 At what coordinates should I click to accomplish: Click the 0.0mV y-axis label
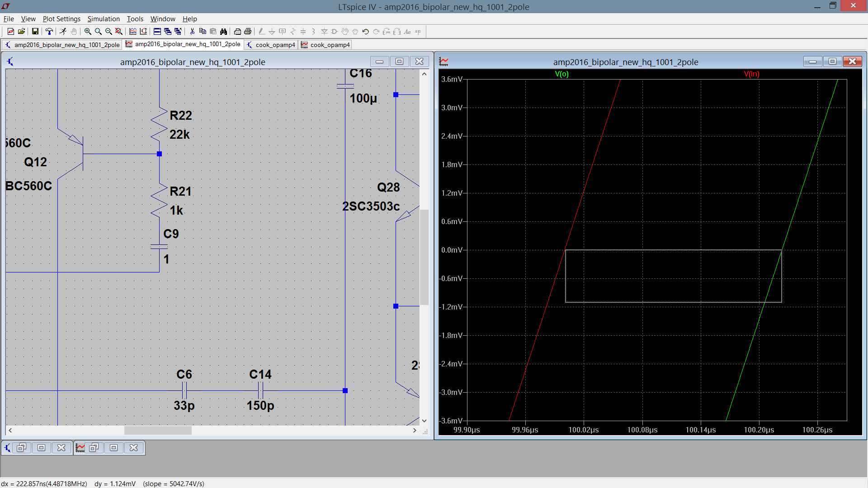tap(452, 250)
